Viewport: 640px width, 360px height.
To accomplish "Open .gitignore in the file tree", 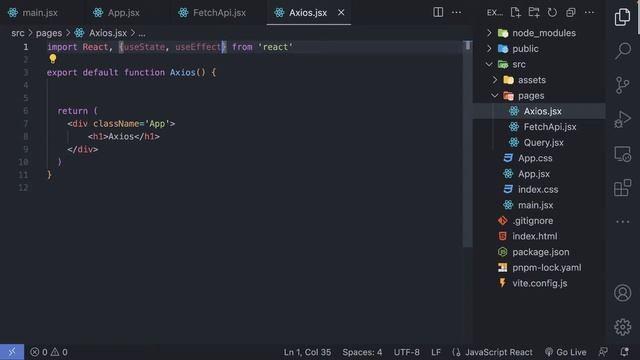I will (x=539, y=221).
